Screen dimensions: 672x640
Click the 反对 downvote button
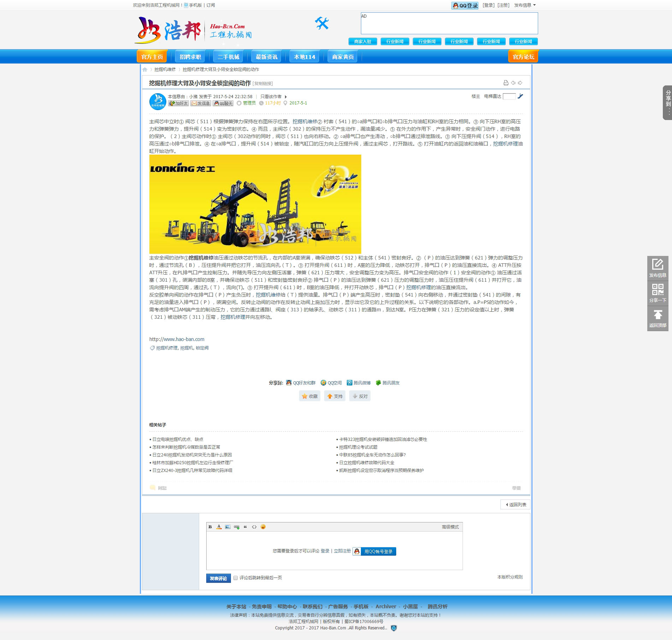point(360,396)
